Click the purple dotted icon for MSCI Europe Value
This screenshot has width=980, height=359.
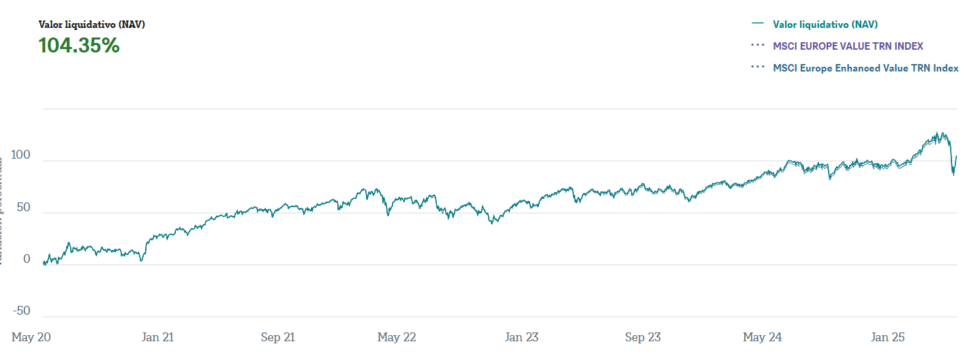(756, 46)
